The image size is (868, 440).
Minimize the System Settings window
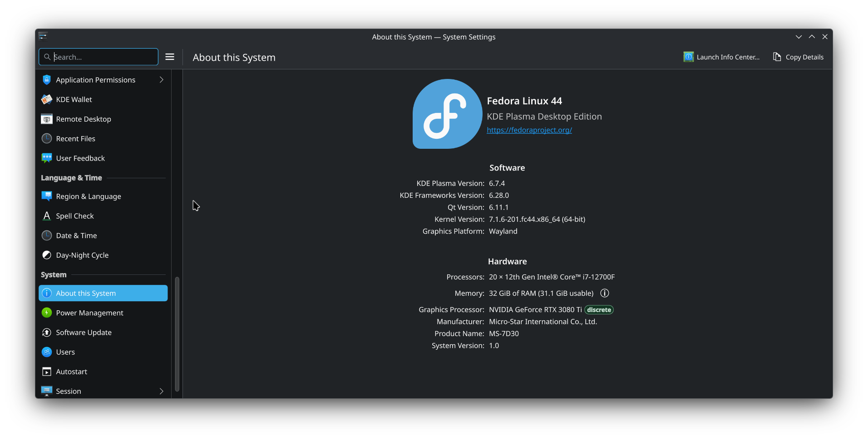click(x=799, y=37)
